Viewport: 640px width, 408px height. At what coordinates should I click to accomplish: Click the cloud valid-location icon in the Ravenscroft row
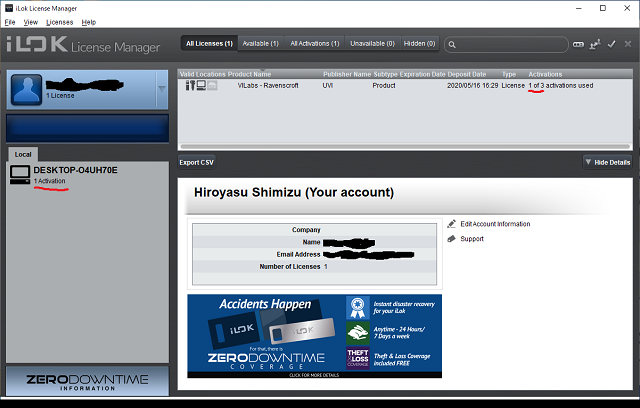point(212,85)
